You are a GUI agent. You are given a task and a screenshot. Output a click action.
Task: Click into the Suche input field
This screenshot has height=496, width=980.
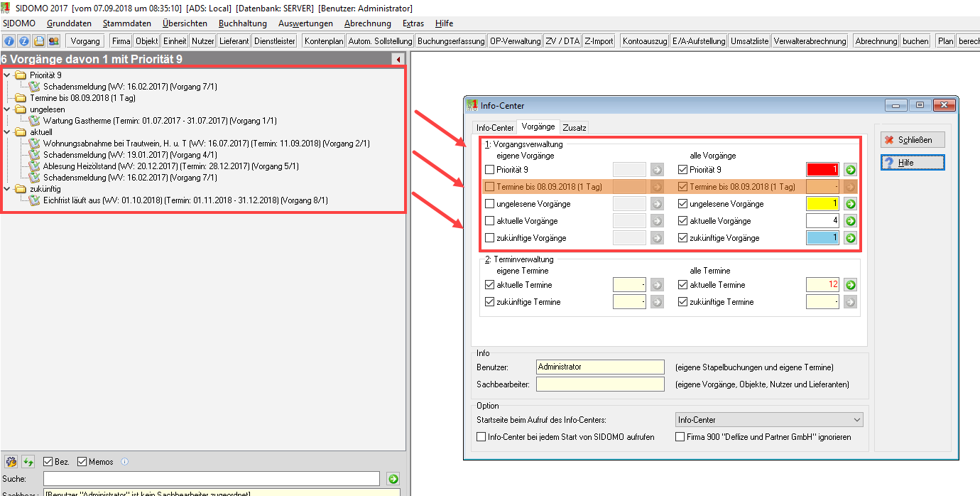click(212, 479)
